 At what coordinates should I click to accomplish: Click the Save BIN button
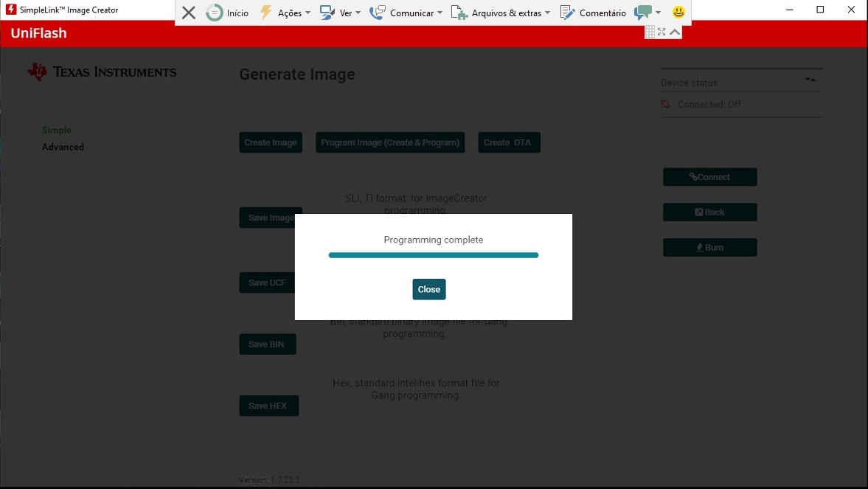(268, 344)
